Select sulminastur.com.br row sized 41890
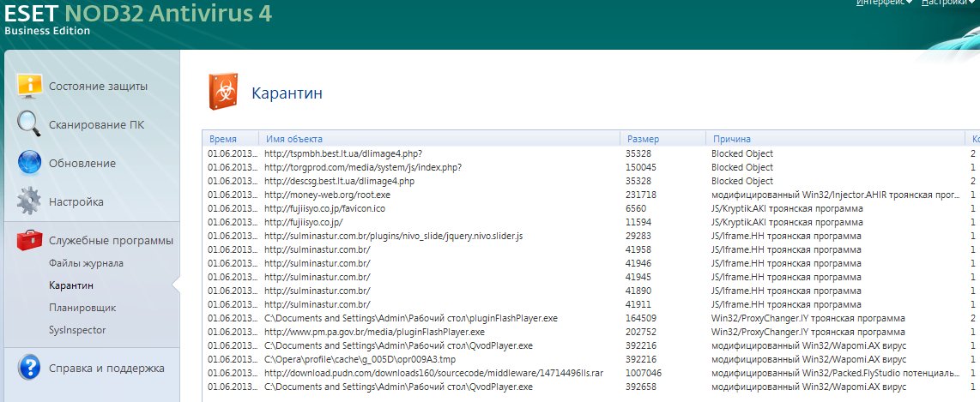Screen dimensions: 980x402 tap(591, 291)
